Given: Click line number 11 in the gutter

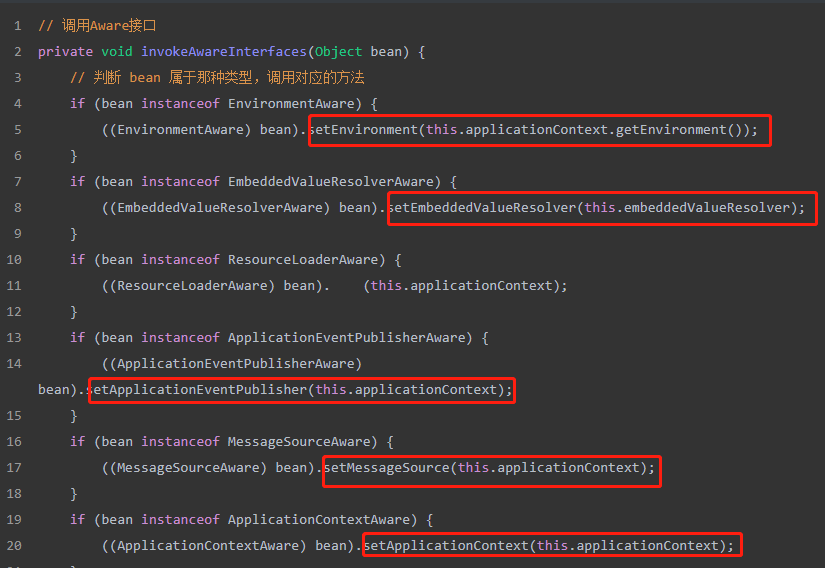Looking at the screenshot, I should tap(14, 286).
